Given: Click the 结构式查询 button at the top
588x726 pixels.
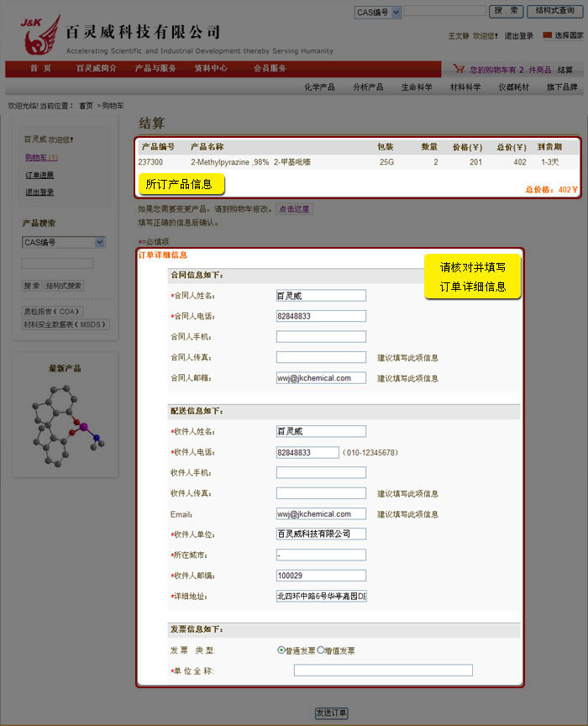Looking at the screenshot, I should tap(554, 11).
